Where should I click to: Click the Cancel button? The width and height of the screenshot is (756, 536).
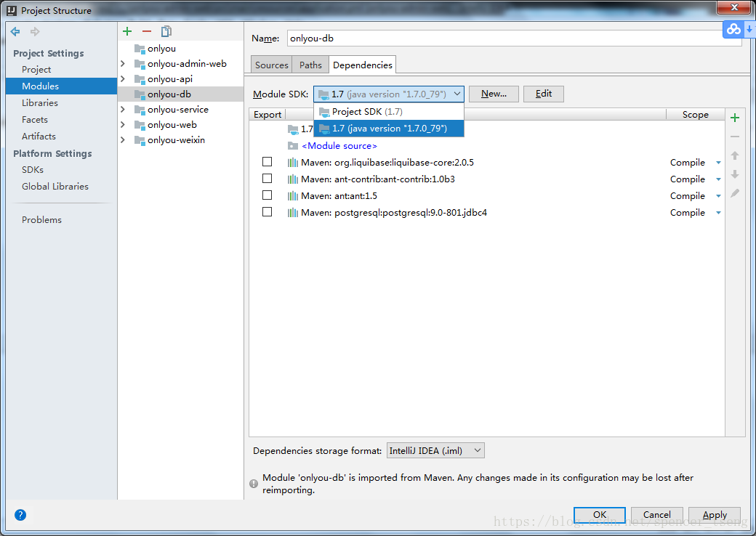[x=656, y=515]
